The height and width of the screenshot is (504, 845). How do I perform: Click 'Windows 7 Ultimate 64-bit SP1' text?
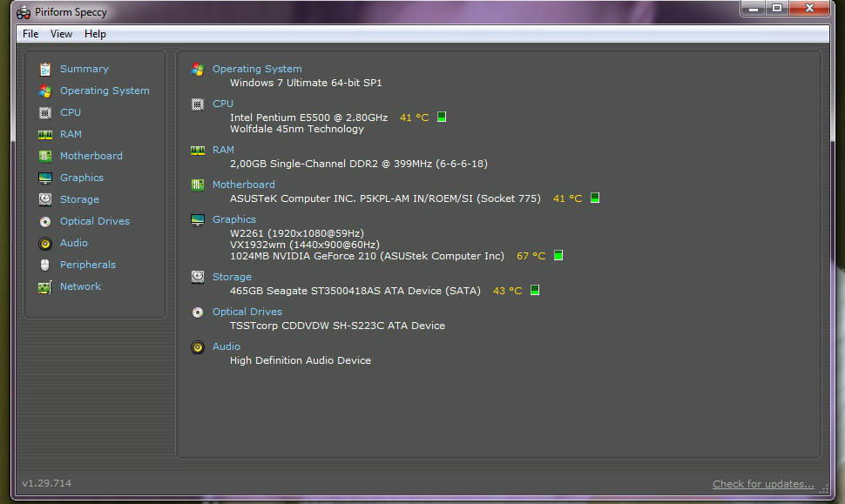pos(306,83)
